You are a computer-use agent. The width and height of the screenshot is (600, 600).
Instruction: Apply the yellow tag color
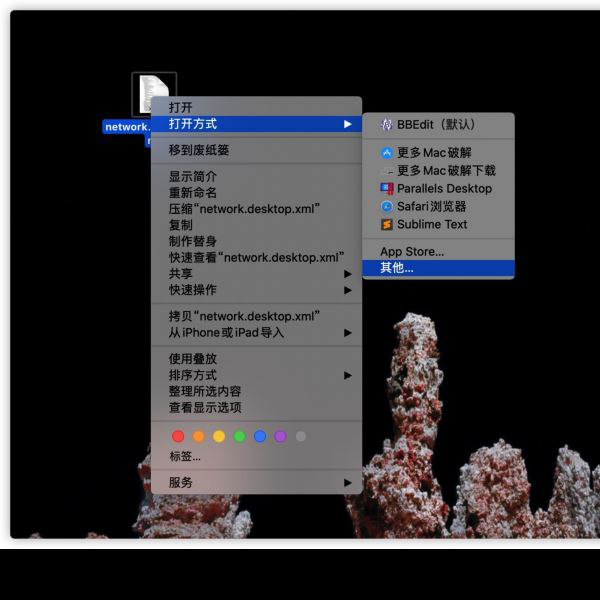tap(219, 436)
